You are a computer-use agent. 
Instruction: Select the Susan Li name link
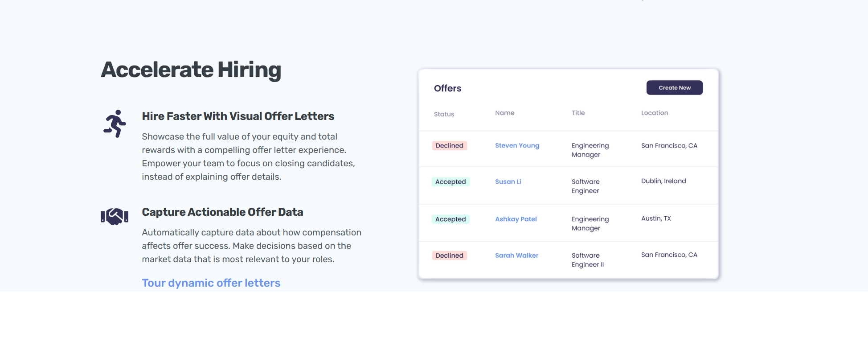pyautogui.click(x=508, y=181)
